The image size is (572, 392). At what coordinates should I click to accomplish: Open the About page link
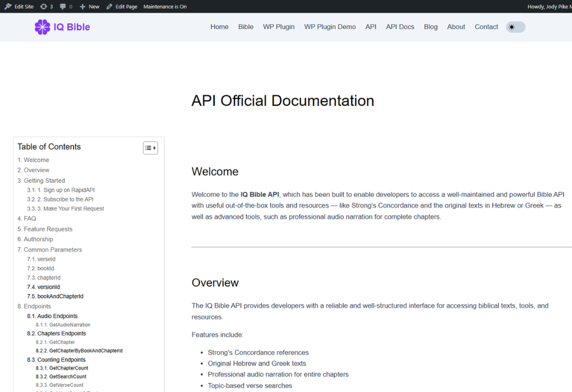(x=456, y=27)
